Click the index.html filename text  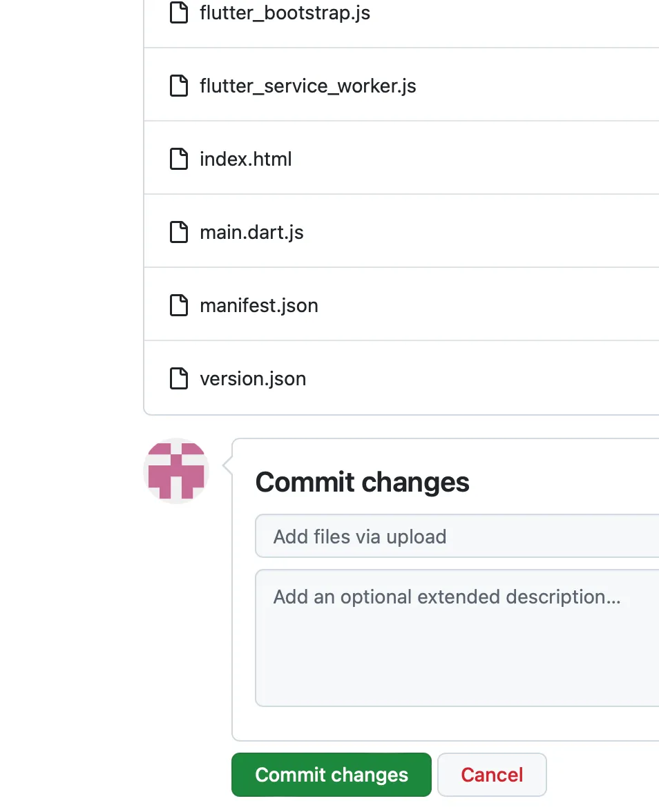(245, 159)
